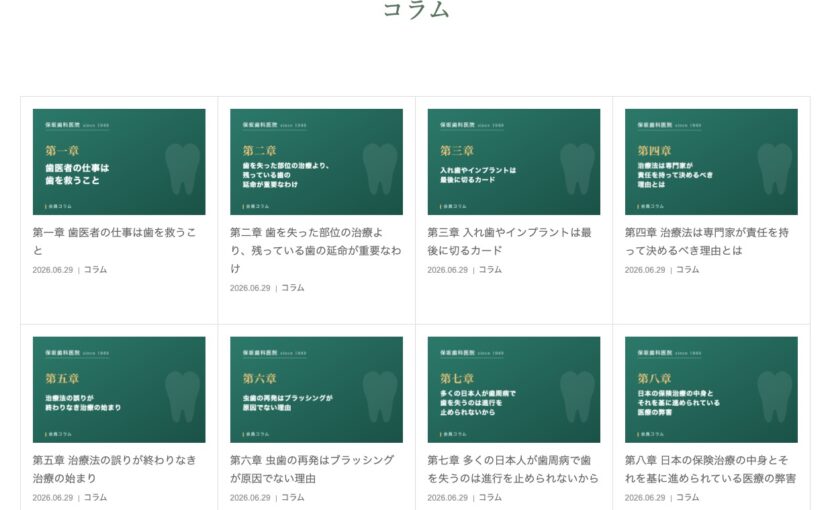Click the コラム category under 第四章 card
This screenshot has height=510, width=830.
pos(688,270)
